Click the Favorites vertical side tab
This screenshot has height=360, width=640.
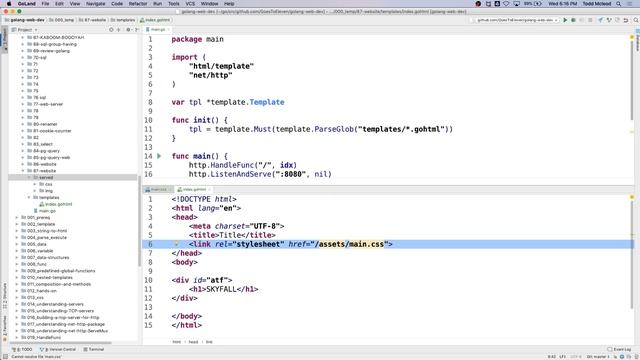[4, 328]
